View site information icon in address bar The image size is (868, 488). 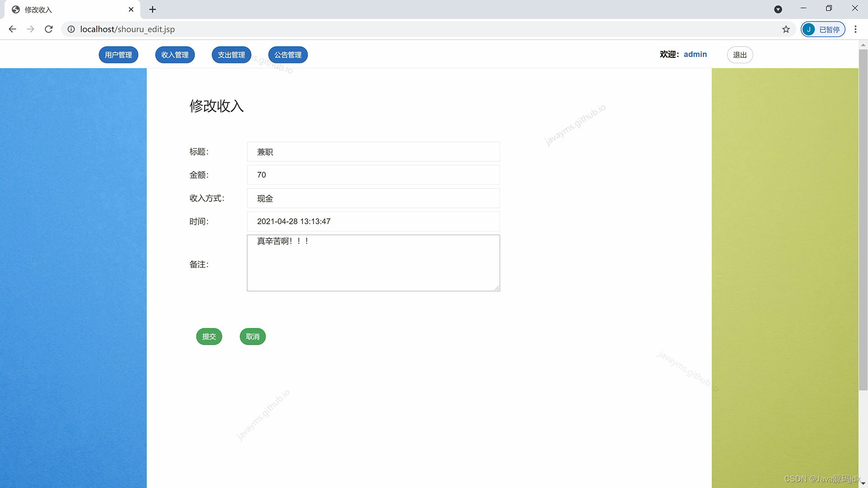click(x=71, y=29)
